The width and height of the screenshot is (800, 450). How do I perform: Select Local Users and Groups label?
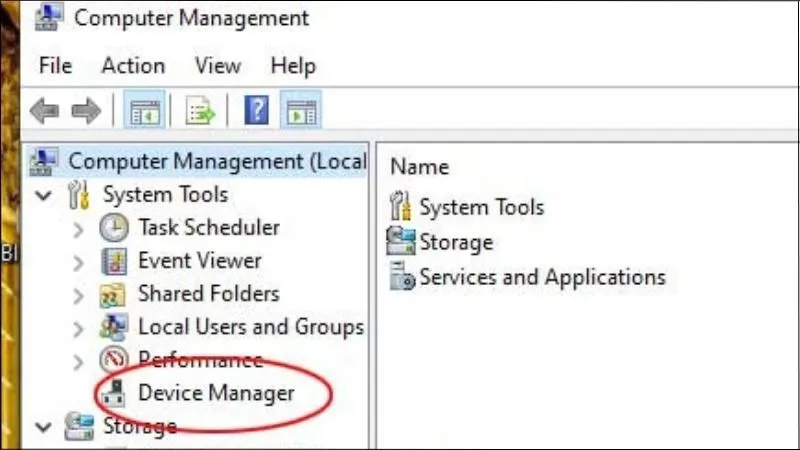point(252,327)
